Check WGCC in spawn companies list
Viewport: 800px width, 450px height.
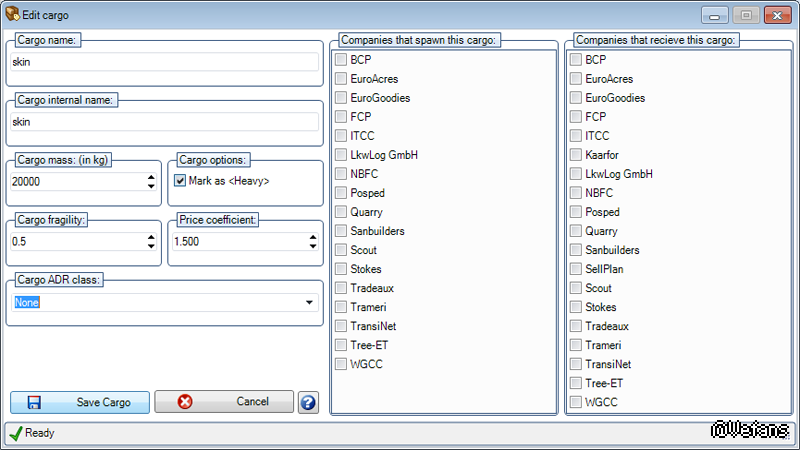pos(341,364)
